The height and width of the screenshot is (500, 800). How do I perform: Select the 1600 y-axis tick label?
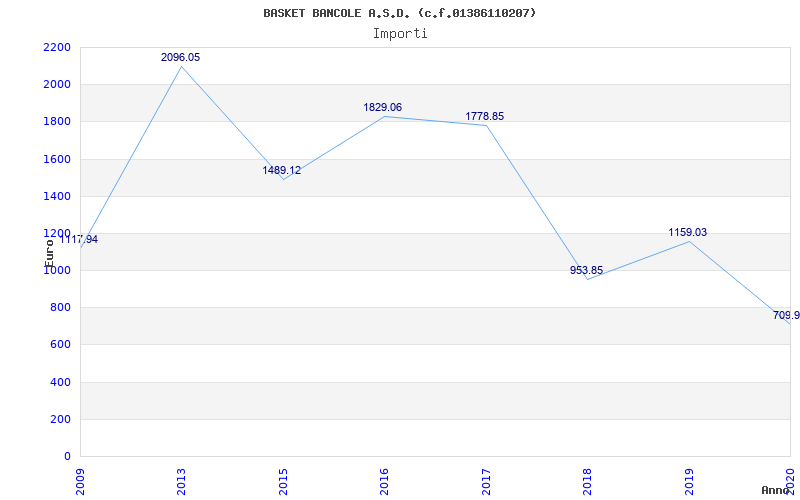58,159
